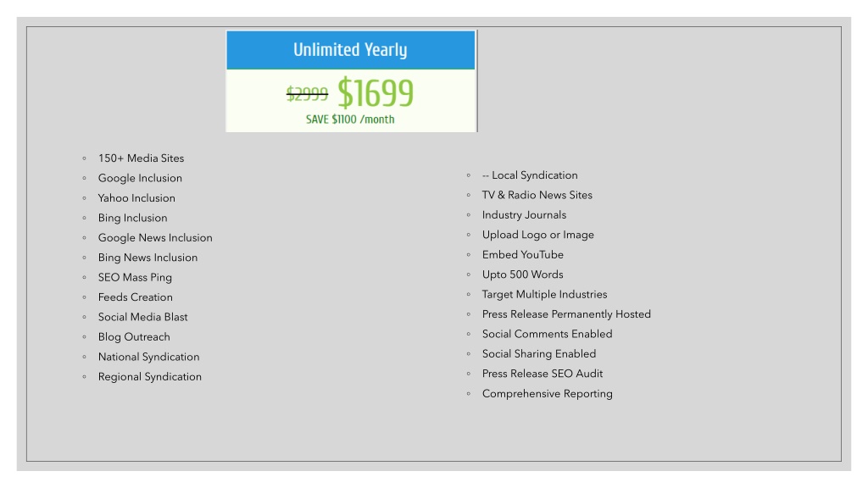
Task: Select the Target Multiple Industries item
Action: 545,294
